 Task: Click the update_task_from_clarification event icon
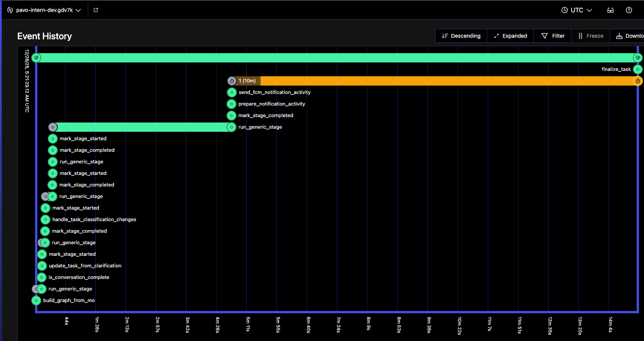pyautogui.click(x=42, y=266)
